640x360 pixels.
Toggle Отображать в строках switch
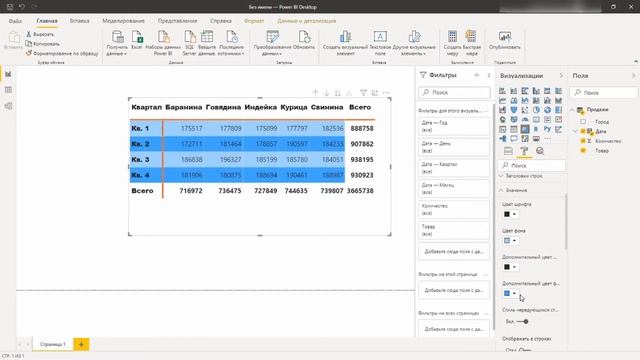tap(524, 350)
